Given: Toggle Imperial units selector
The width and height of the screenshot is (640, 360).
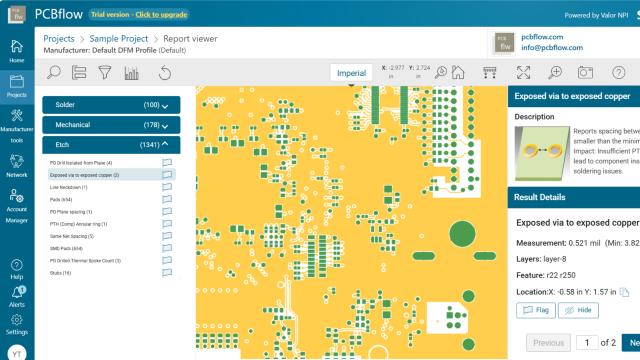Looking at the screenshot, I should [x=351, y=73].
